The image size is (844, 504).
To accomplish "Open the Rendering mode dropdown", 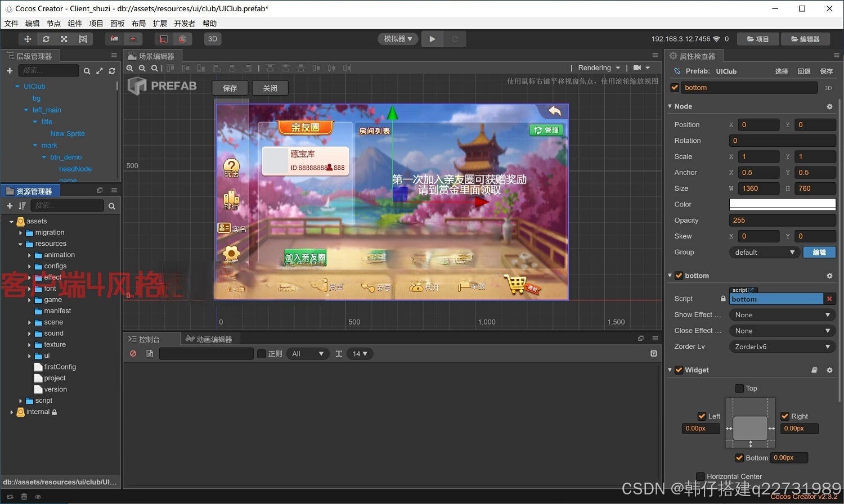I will (599, 68).
